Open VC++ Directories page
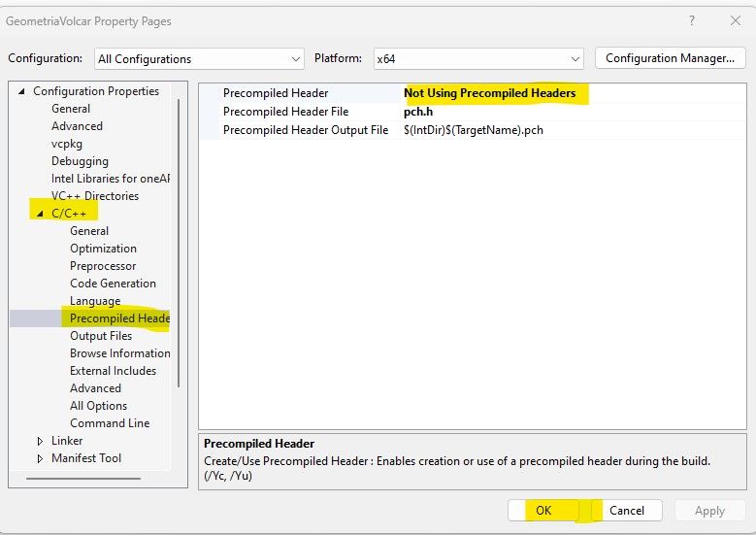Viewport: 756px width, 535px height. [95, 196]
